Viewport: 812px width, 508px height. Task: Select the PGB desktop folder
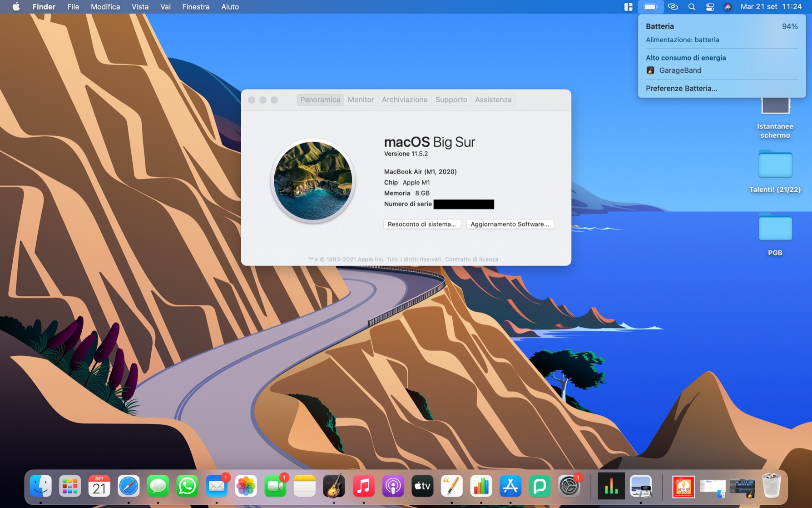click(775, 235)
